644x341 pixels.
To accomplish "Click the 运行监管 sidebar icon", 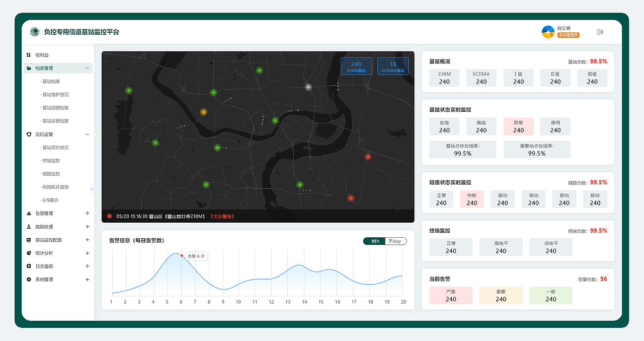I will pyautogui.click(x=29, y=134).
